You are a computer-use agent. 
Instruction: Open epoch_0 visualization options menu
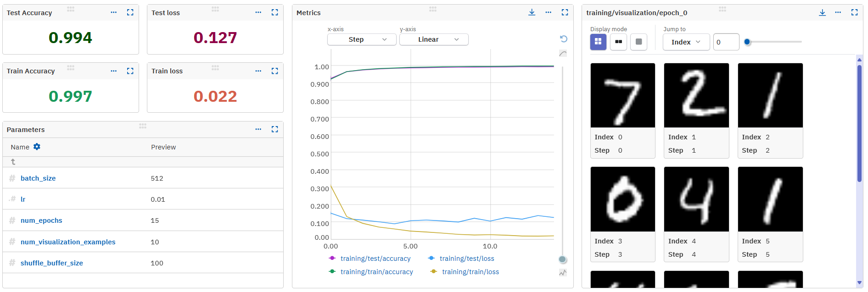coord(838,12)
